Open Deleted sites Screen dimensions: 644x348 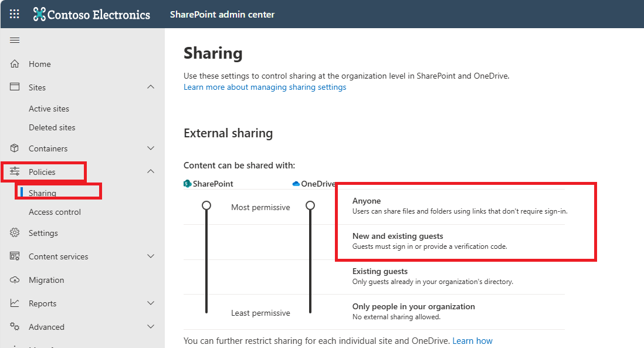(52, 128)
